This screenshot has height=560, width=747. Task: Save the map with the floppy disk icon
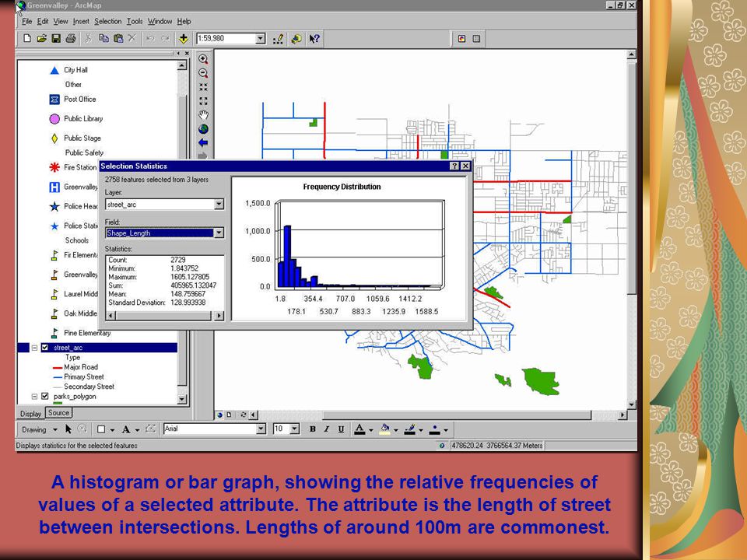click(56, 39)
